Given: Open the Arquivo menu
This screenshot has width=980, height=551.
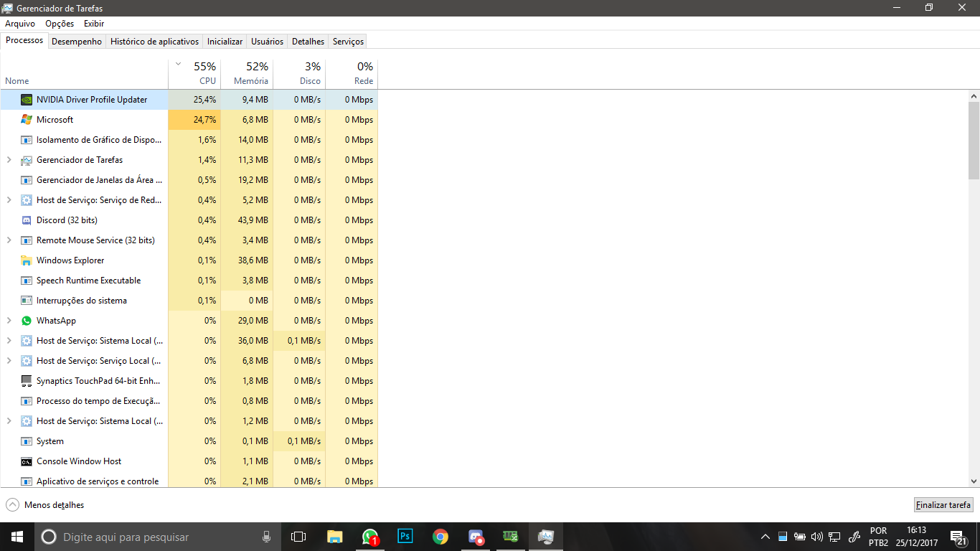Looking at the screenshot, I should click(20, 24).
